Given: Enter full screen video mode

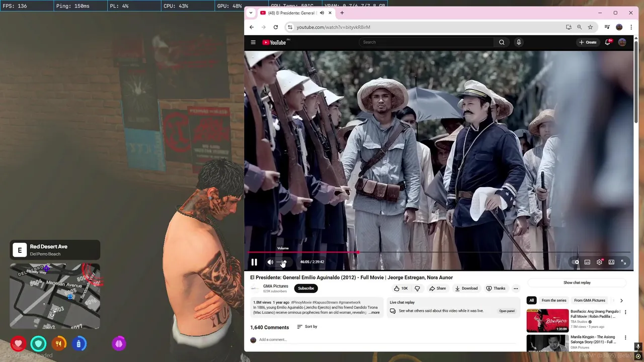Looking at the screenshot, I should (623, 262).
